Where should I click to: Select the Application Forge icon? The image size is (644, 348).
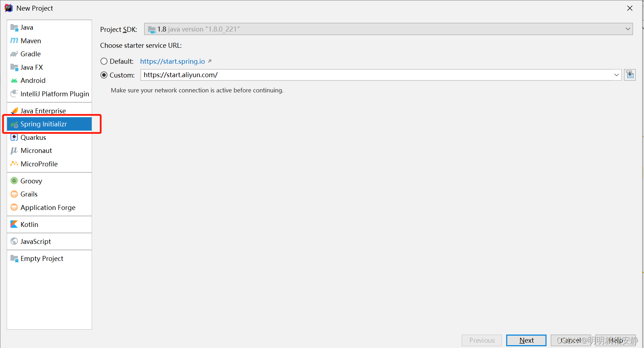coord(14,207)
